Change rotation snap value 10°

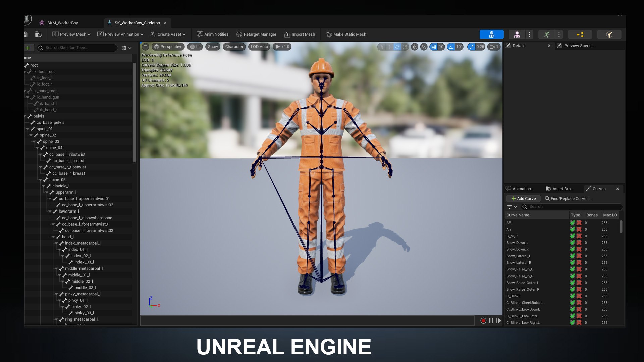[x=459, y=47]
